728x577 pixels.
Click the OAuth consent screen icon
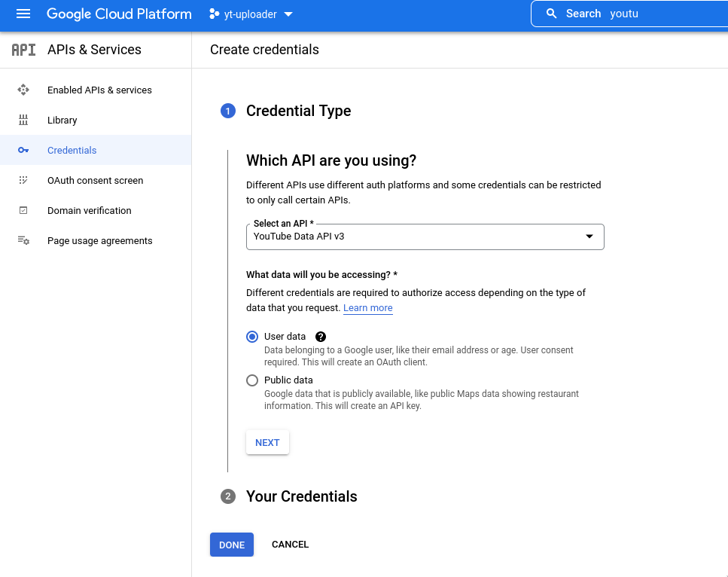(23, 180)
